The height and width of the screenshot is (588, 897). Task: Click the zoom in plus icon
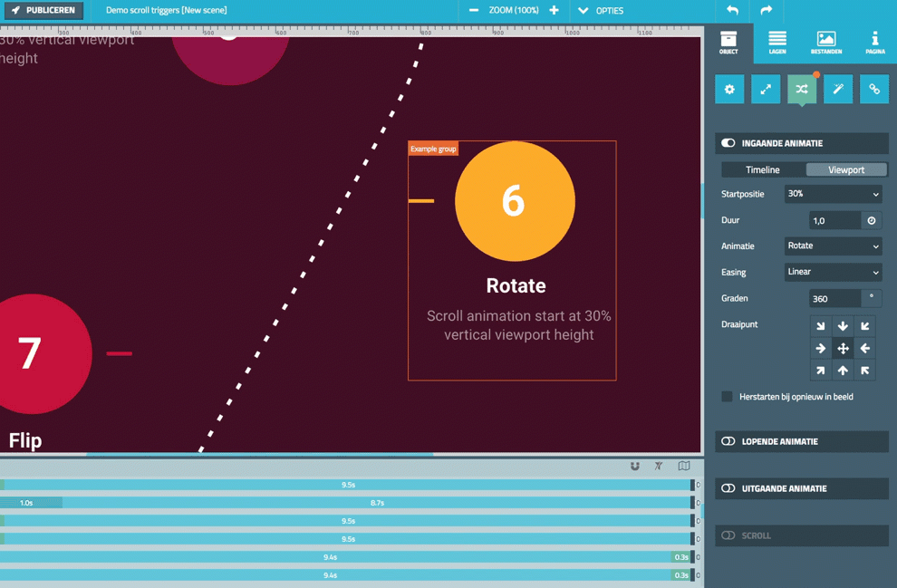555,11
